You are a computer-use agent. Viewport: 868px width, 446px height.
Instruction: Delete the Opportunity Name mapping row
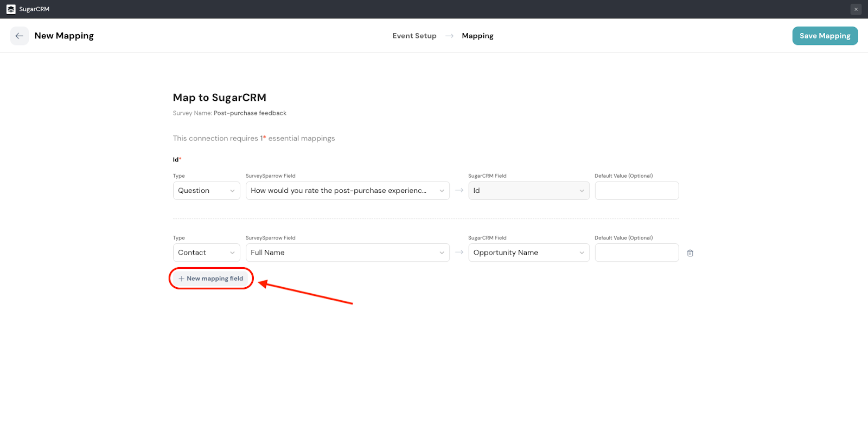690,253
